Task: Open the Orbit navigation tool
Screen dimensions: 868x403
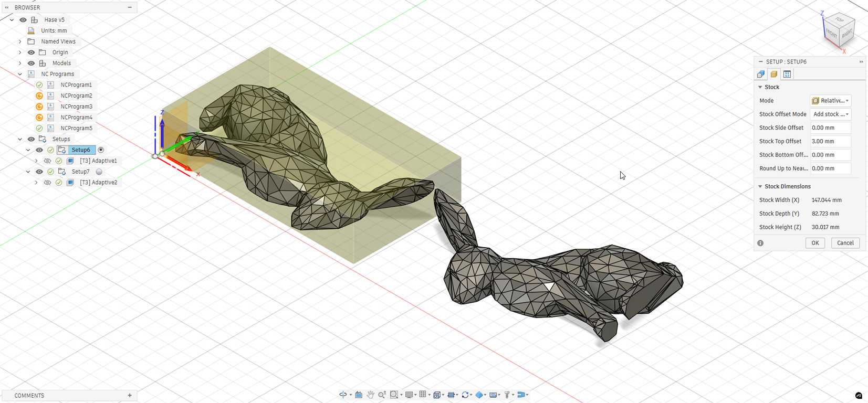Action: (343, 395)
